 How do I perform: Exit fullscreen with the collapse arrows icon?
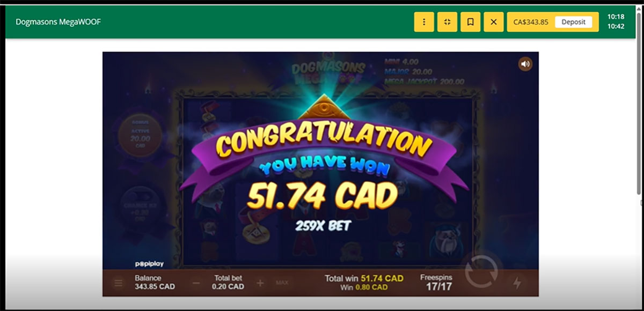tap(447, 22)
